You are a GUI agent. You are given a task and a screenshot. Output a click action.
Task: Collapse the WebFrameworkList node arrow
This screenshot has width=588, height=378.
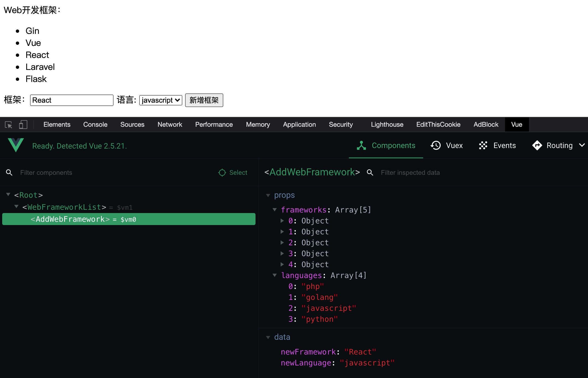(16, 206)
